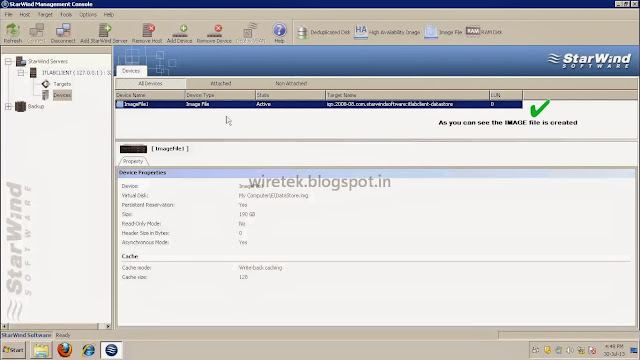Show the Attached devices list
Image resolution: width=640 pixels, height=360 pixels.
(x=221, y=83)
